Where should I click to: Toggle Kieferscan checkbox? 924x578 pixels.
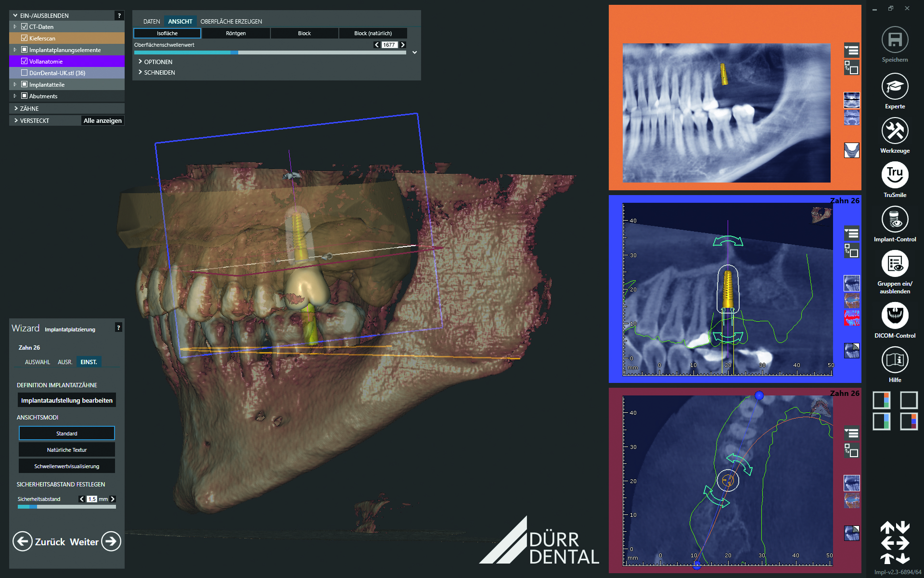coord(24,38)
